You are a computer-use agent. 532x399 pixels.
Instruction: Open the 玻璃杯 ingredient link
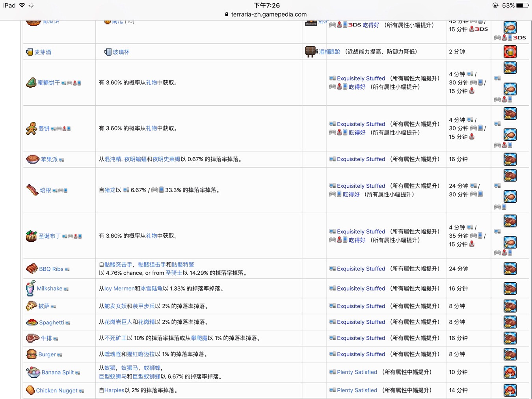click(121, 52)
